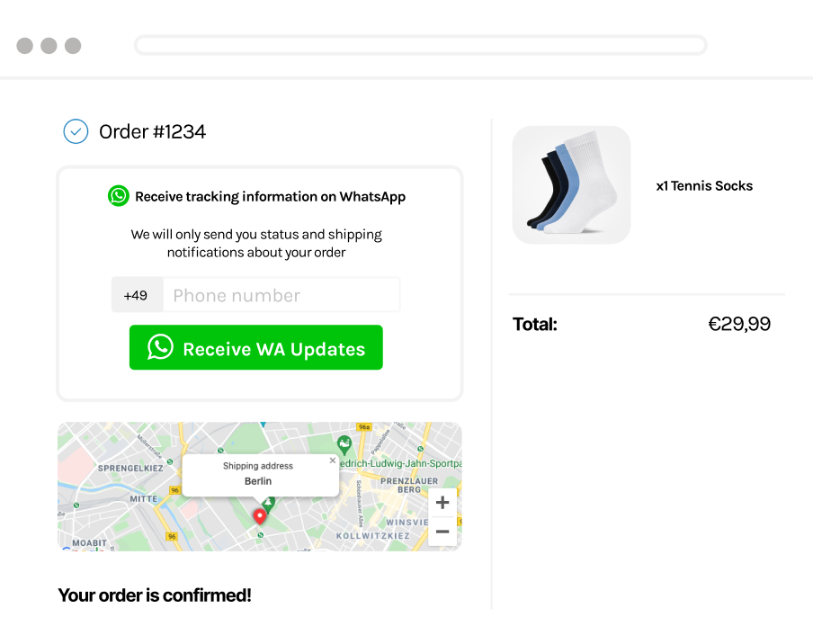Image resolution: width=813 pixels, height=644 pixels.
Task: Close the Shipping address popup
Action: [x=333, y=461]
